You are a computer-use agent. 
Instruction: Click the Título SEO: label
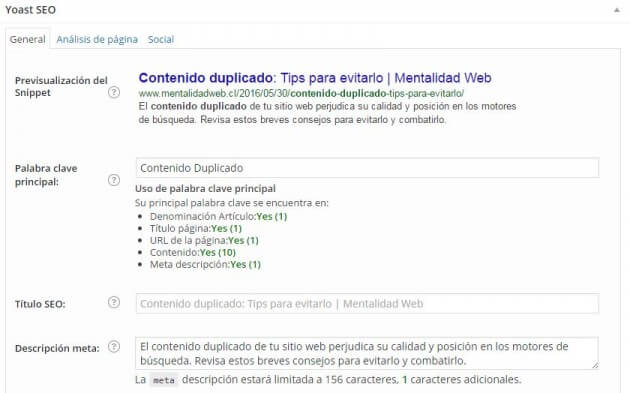[40, 304]
